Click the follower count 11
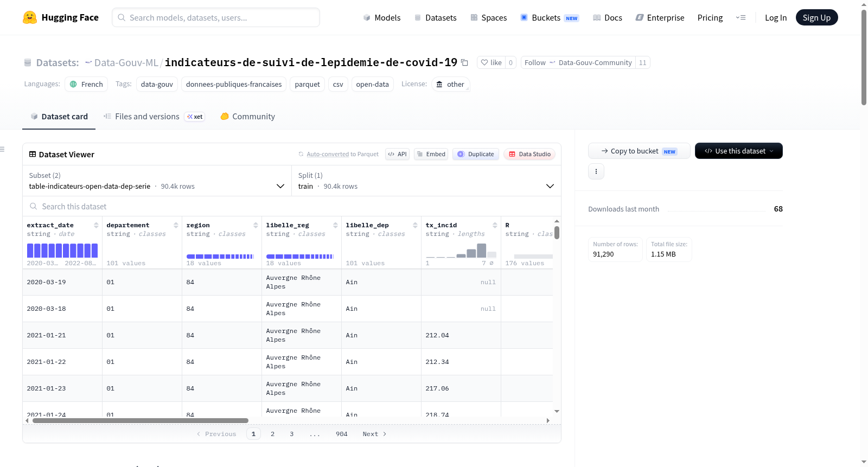Viewport: 868px width, 467px height. [x=642, y=62]
